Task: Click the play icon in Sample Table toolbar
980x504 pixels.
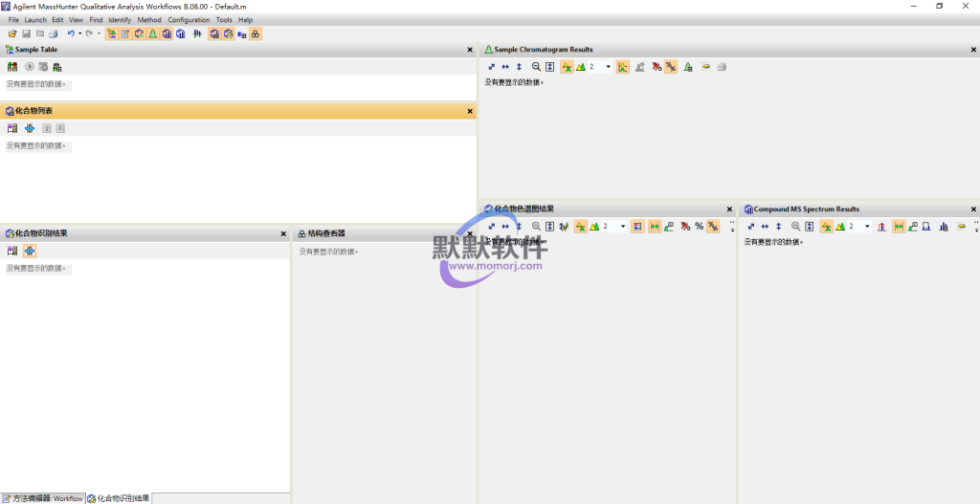Action: pos(30,67)
